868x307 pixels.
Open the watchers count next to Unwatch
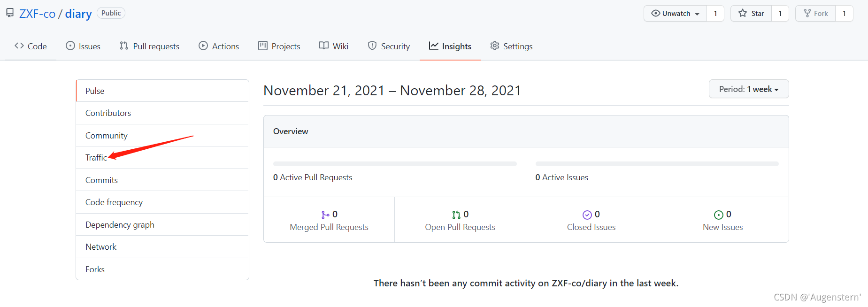click(715, 14)
